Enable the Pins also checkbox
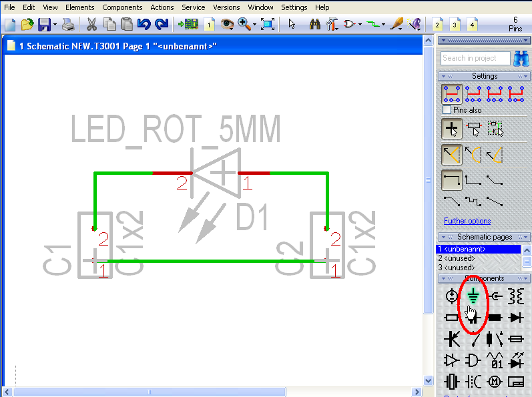This screenshot has height=397, width=532. coord(447,110)
